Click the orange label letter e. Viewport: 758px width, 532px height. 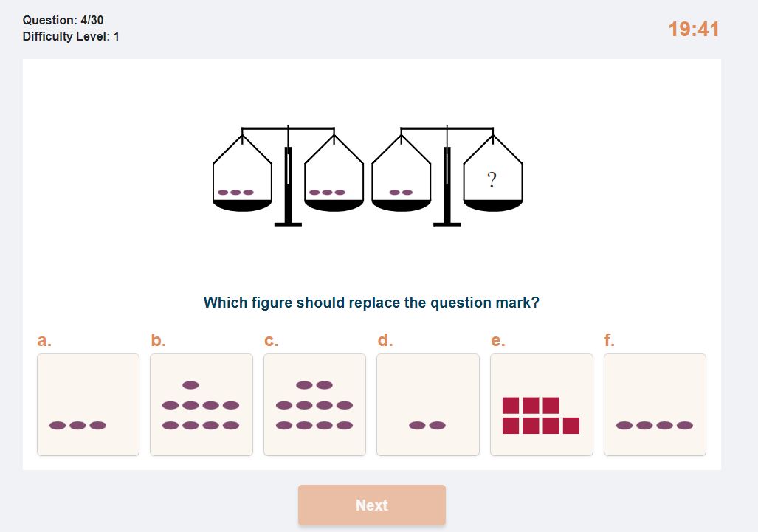(498, 341)
